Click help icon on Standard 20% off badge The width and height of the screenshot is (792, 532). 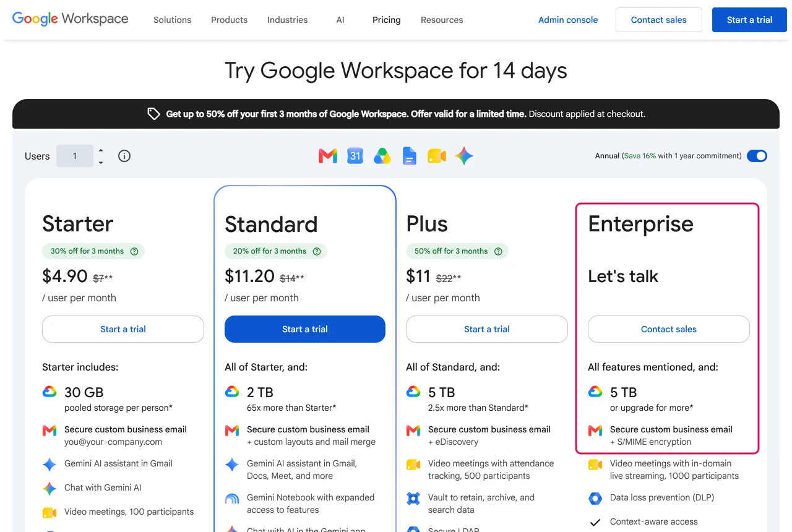[317, 251]
